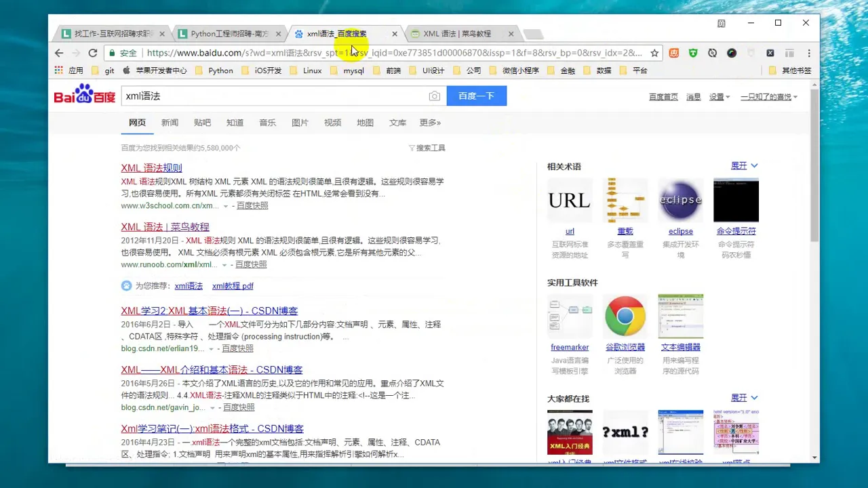Switch to the XML 语法 菜鸟教程 tab
The height and width of the screenshot is (488, 868).
click(461, 33)
